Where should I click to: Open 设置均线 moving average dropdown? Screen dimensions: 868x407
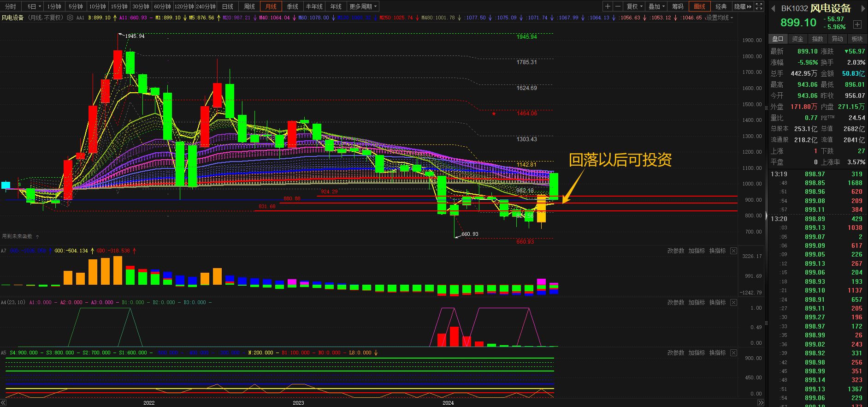(x=720, y=18)
